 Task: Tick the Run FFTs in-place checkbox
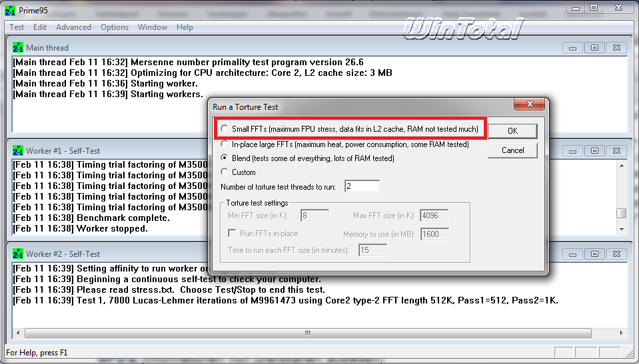(x=232, y=234)
